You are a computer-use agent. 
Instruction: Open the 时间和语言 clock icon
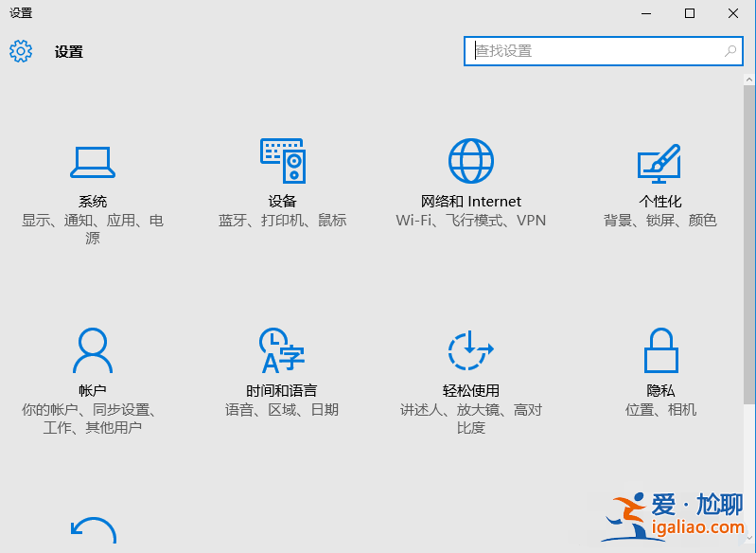tap(282, 350)
